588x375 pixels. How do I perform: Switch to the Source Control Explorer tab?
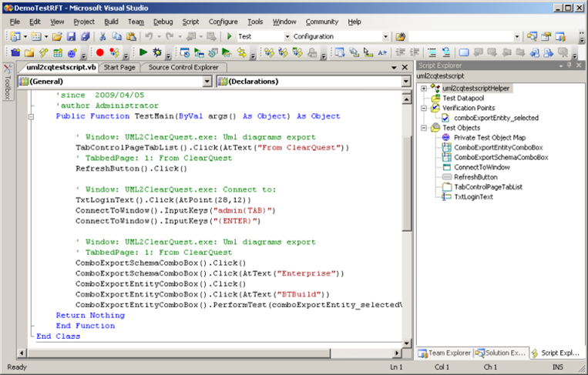tap(183, 67)
